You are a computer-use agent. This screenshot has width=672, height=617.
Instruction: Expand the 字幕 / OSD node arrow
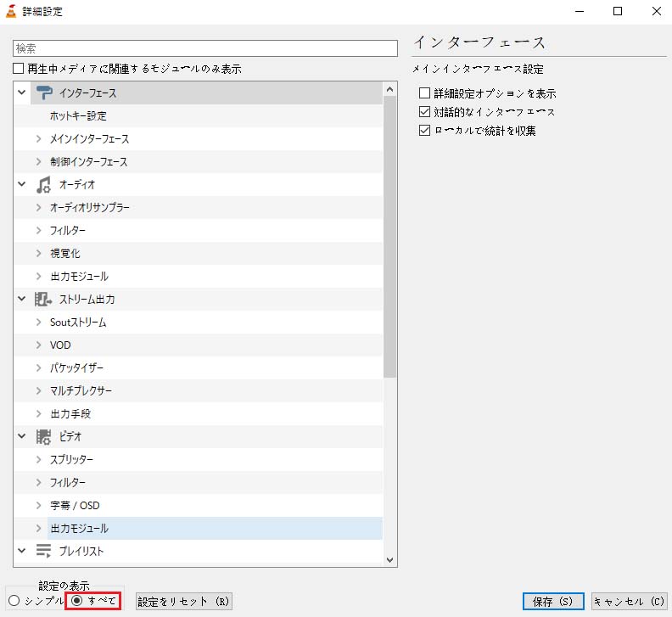(x=38, y=506)
